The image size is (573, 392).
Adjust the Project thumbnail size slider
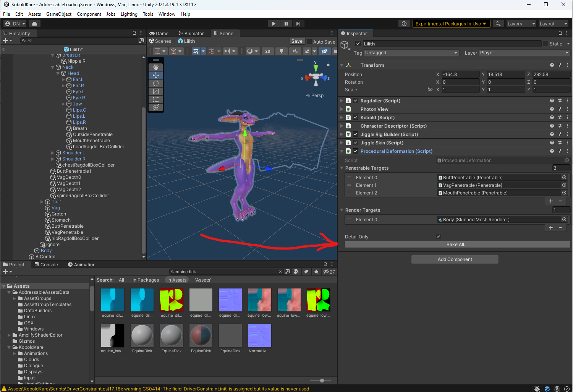tap(322, 381)
